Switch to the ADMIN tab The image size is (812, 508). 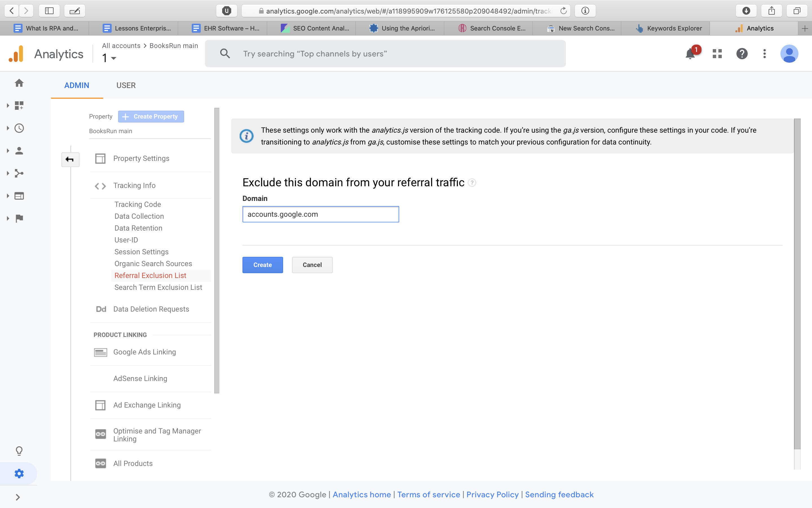point(77,85)
